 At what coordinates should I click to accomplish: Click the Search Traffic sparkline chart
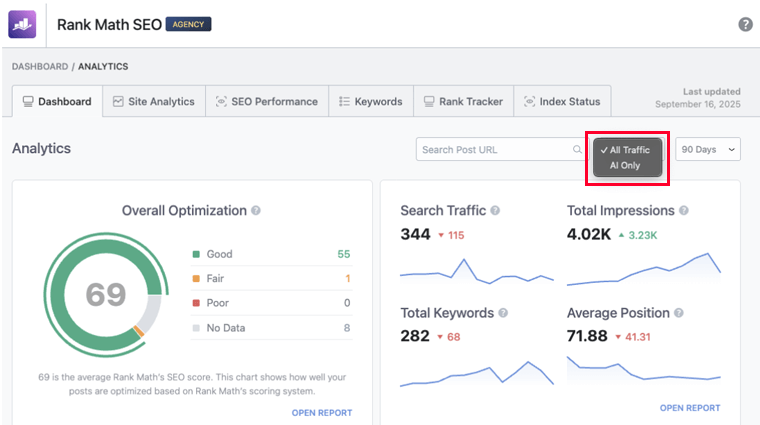pyautogui.click(x=476, y=271)
